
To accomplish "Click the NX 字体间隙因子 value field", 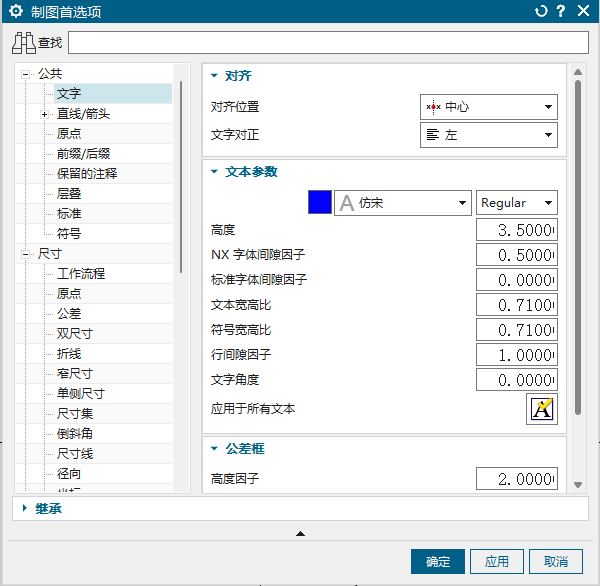I will (517, 255).
